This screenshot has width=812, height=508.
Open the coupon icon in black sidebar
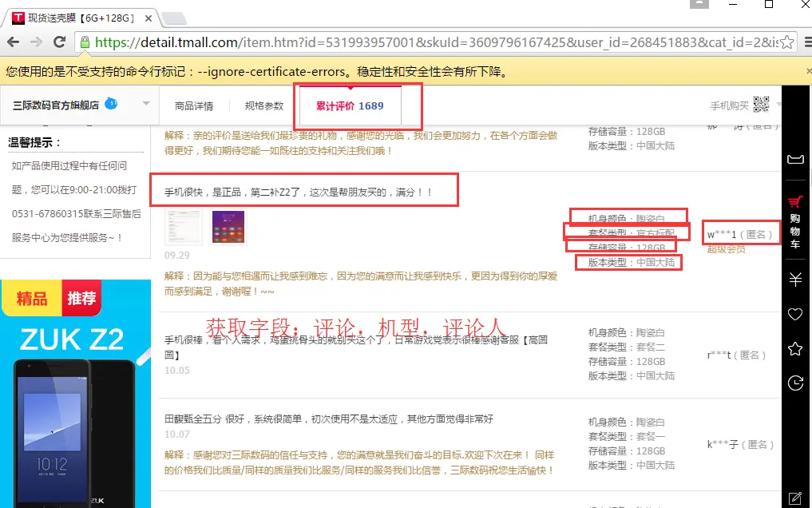pyautogui.click(x=795, y=159)
